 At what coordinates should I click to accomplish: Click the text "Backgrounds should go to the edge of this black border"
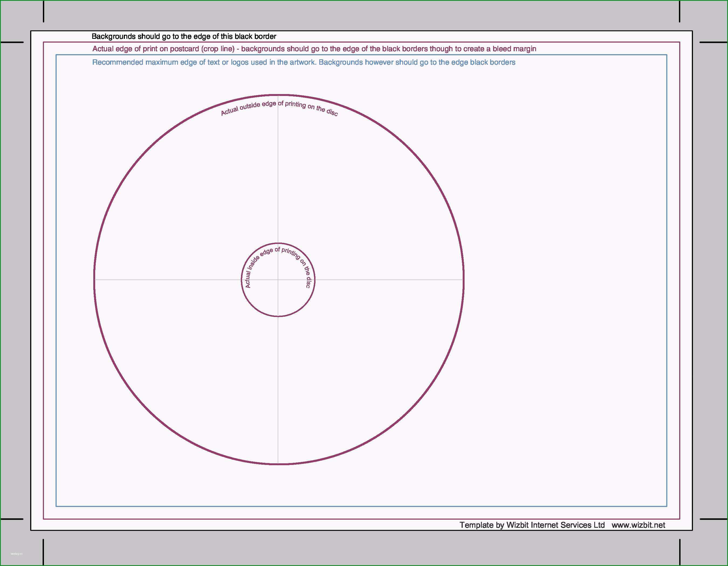pos(184,36)
